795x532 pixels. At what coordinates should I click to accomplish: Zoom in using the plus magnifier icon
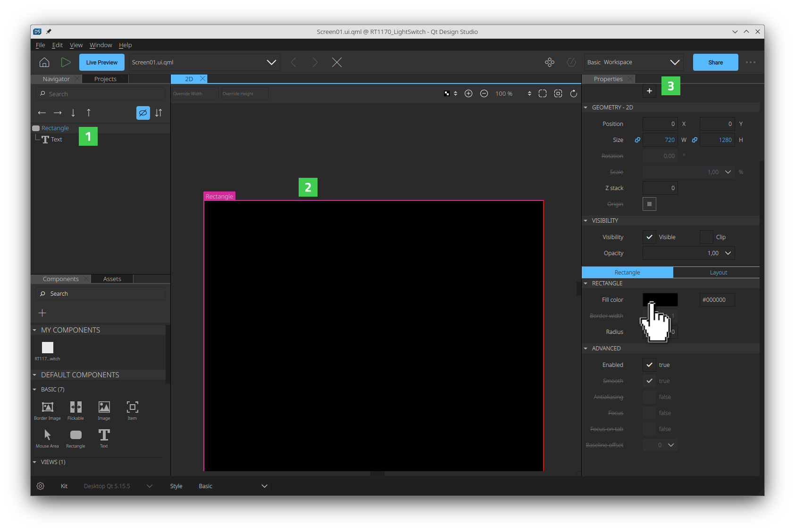(469, 93)
